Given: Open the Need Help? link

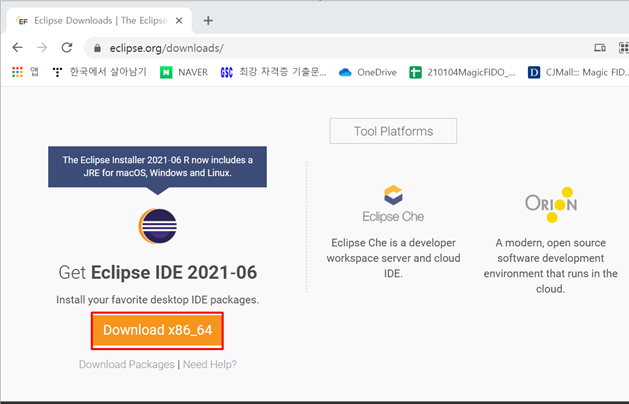Looking at the screenshot, I should pyautogui.click(x=210, y=364).
